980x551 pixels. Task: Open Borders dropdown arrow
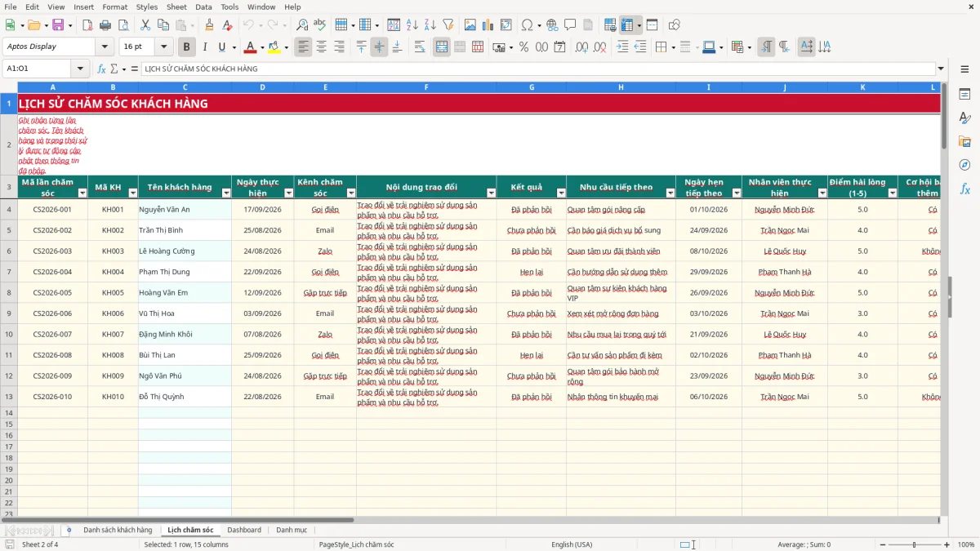(675, 47)
